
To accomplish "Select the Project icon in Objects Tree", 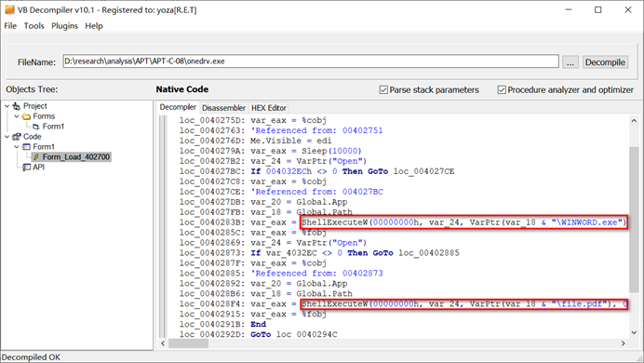I will click(17, 106).
